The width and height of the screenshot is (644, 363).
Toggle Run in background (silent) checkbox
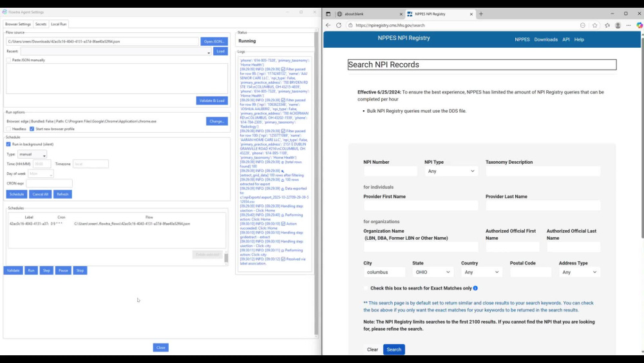pos(8,144)
